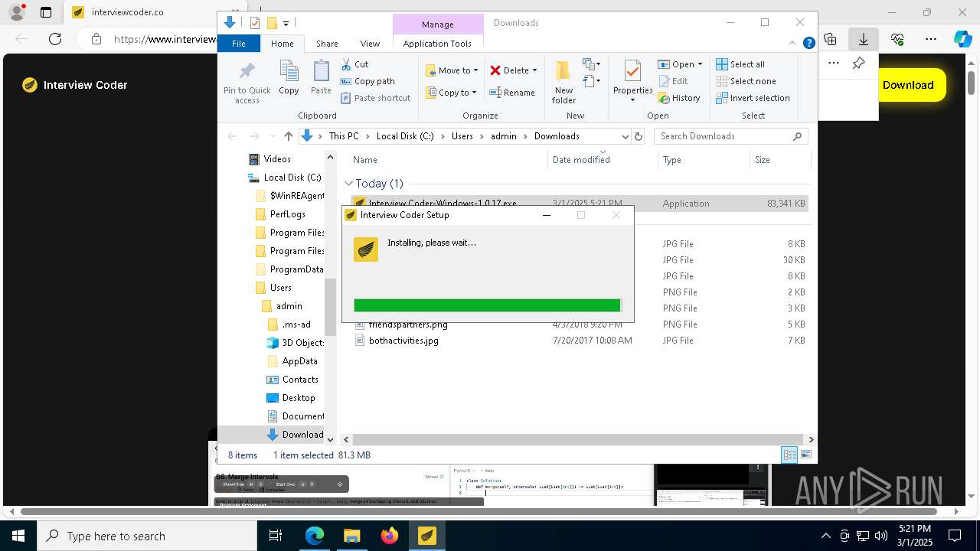Viewport: 980px width, 551px height.
Task: Select Videos in navigation pane
Action: 277,159
